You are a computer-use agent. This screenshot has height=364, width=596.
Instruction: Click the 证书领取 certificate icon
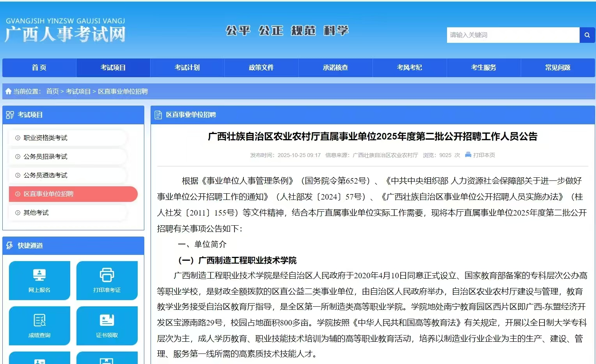(x=107, y=321)
